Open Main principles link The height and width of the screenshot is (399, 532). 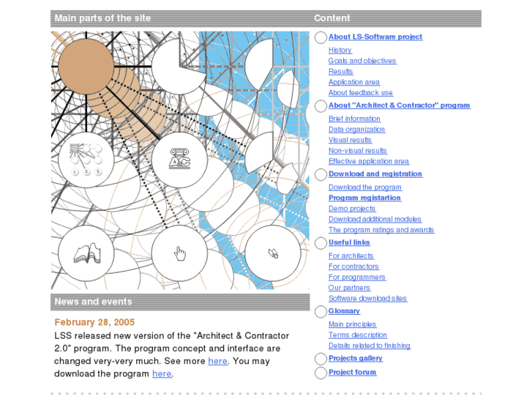tap(352, 324)
